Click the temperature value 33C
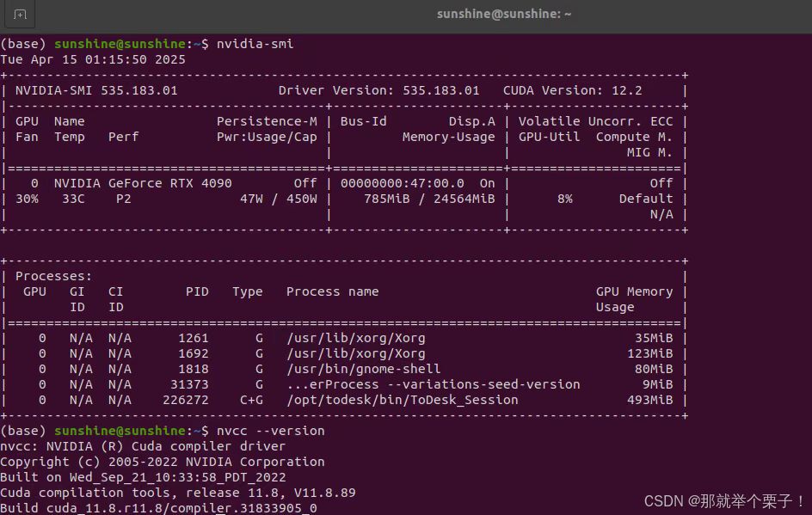The image size is (812, 515). (x=73, y=199)
